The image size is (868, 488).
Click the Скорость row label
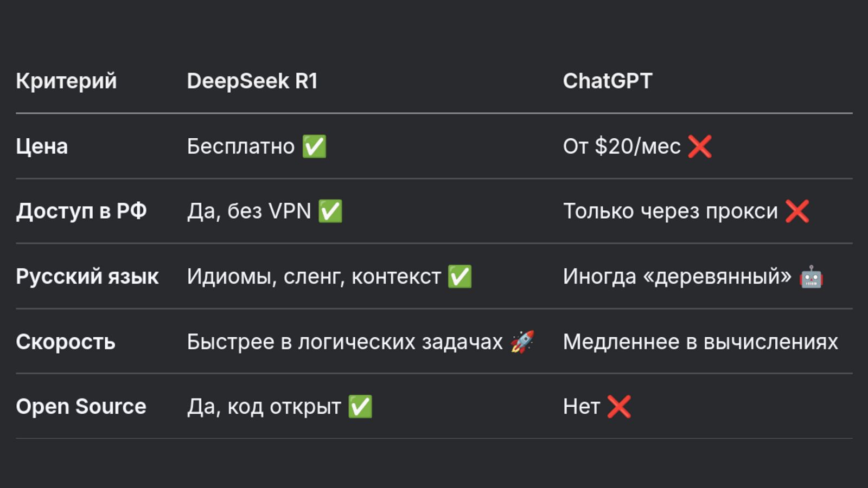pyautogui.click(x=66, y=342)
